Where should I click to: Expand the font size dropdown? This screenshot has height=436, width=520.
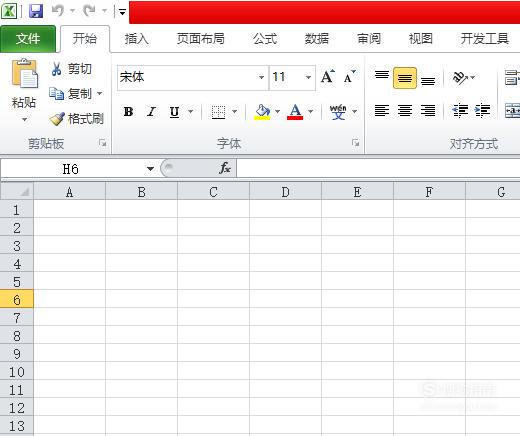click(x=308, y=78)
